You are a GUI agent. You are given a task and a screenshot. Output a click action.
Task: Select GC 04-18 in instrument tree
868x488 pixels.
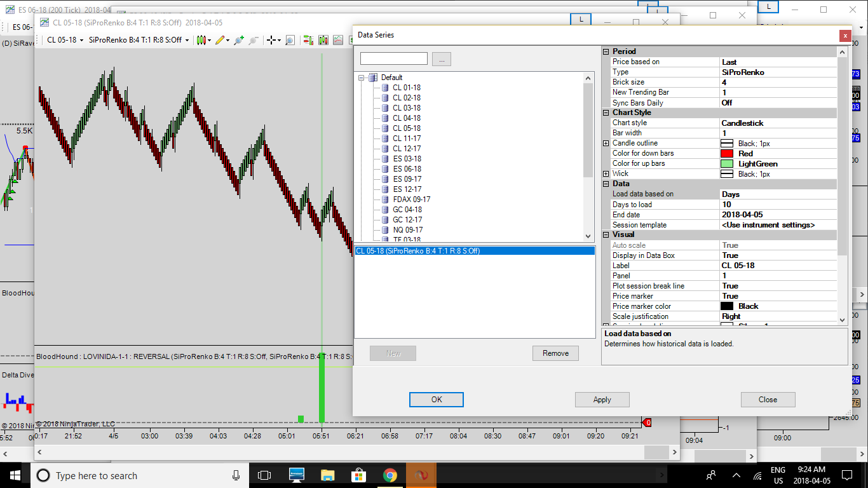pyautogui.click(x=407, y=210)
